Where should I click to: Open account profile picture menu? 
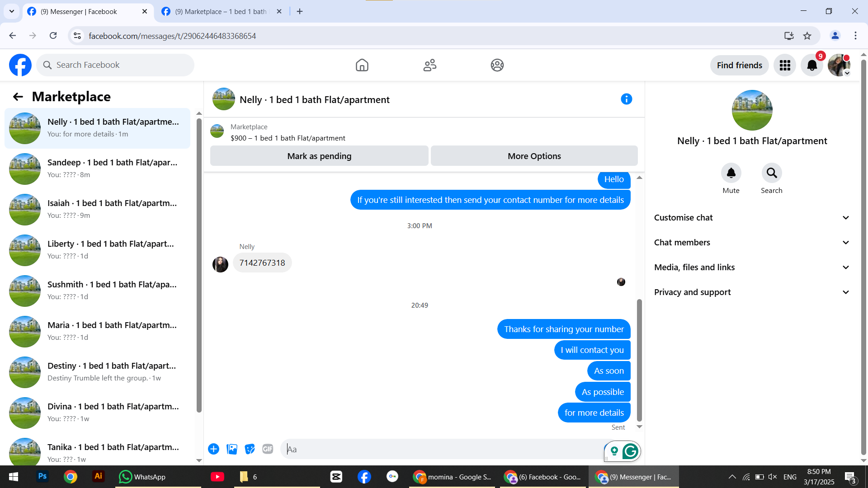(x=839, y=66)
